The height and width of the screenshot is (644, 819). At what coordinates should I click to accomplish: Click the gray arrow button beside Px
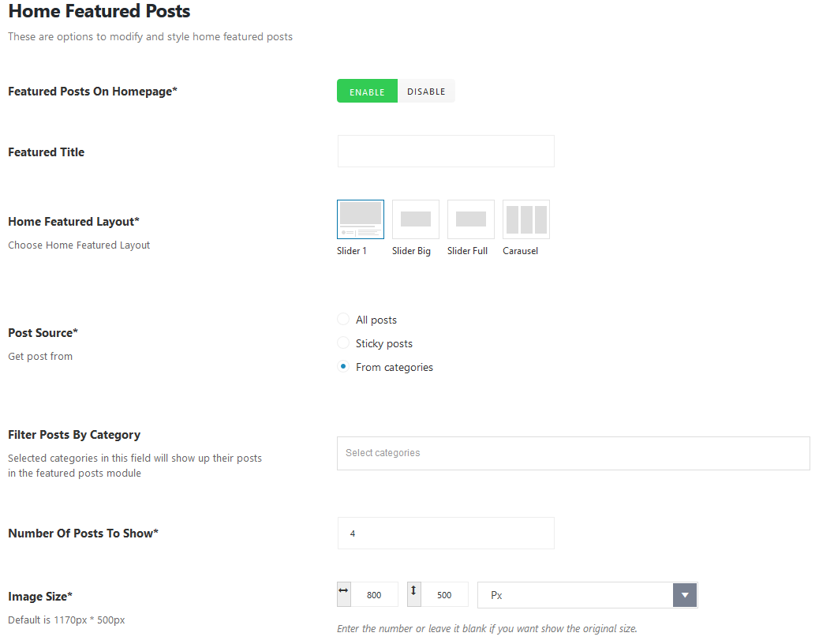[x=685, y=595]
